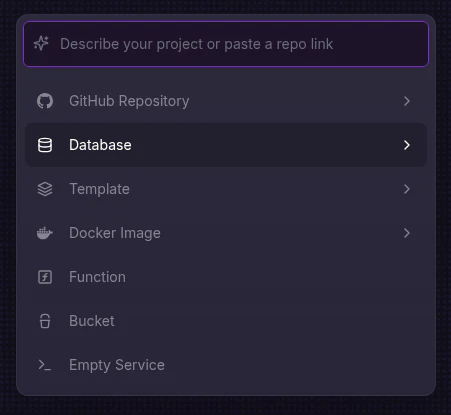This screenshot has width=451, height=415.
Task: Choose Docker Image option
Action: point(226,233)
